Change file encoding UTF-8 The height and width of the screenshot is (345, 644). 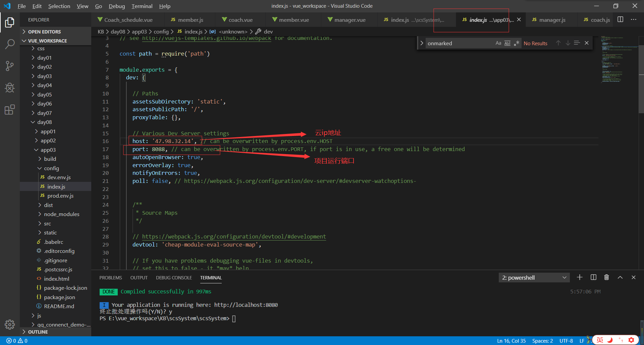pos(566,341)
